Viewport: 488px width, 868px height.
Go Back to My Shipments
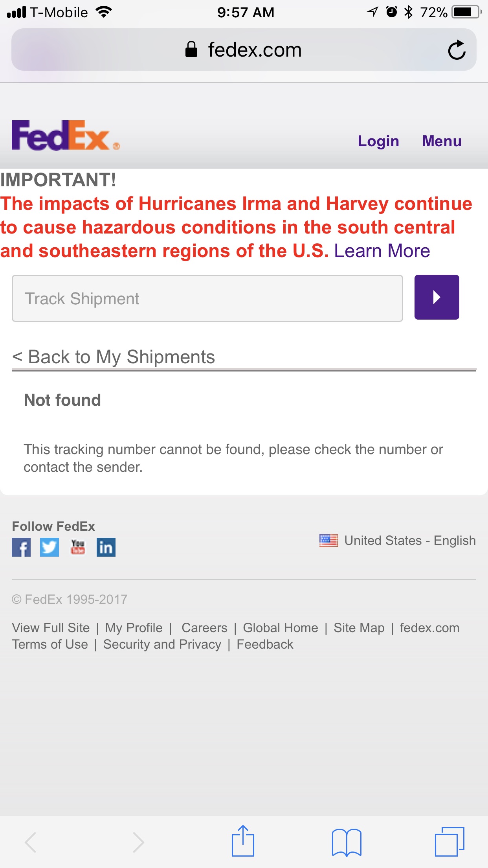pos(114,357)
